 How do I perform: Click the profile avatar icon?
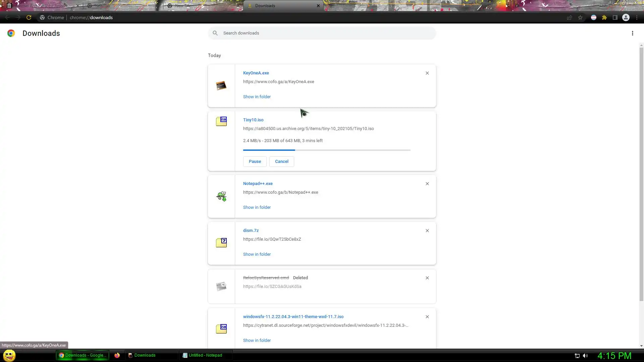coord(626,17)
